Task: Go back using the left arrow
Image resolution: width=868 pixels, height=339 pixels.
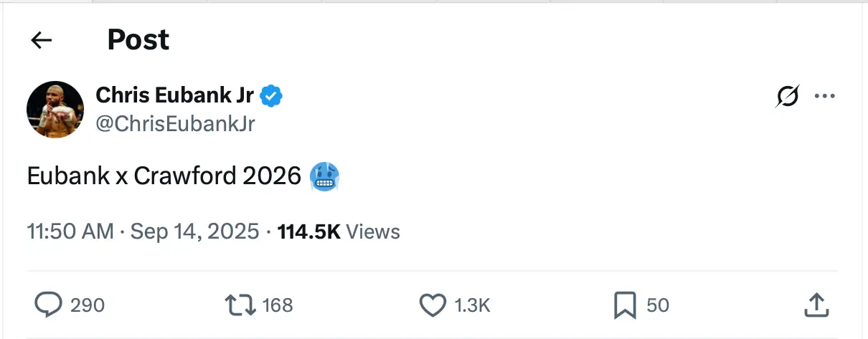Action: point(42,41)
